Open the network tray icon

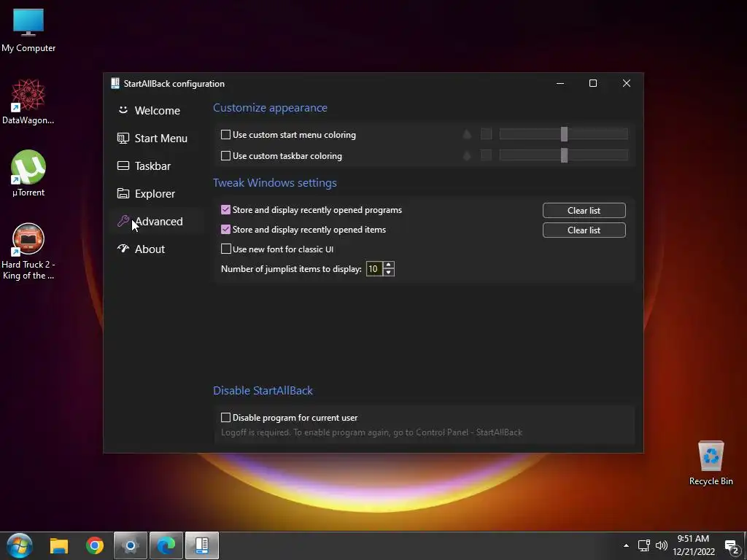pyautogui.click(x=644, y=545)
